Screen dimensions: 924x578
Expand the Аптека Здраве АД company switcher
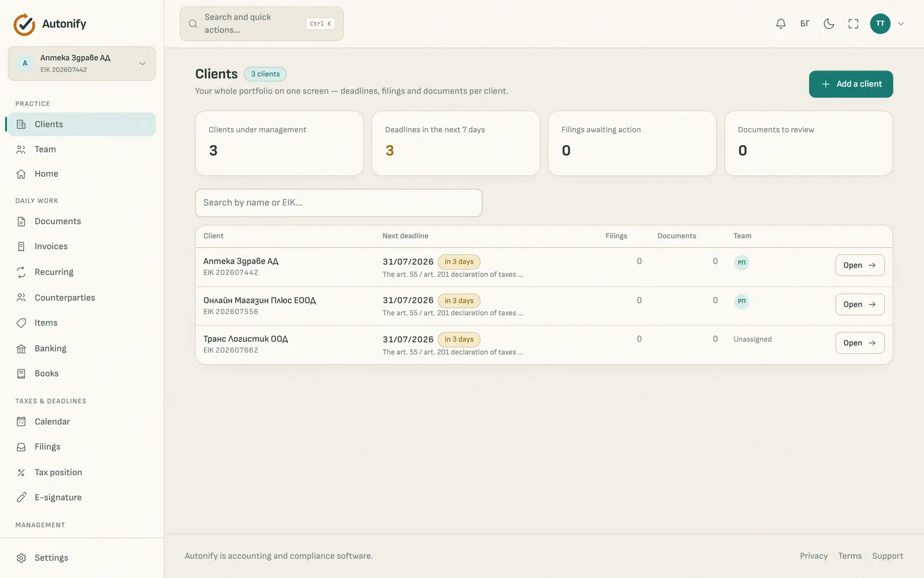(81, 64)
